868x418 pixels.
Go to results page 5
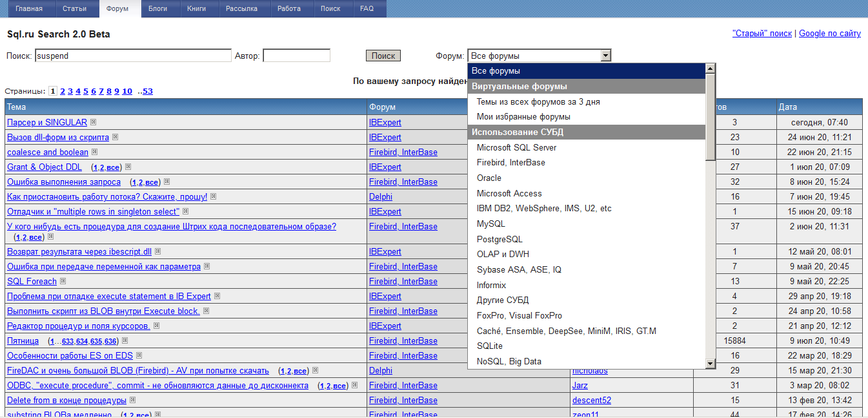[x=86, y=91]
